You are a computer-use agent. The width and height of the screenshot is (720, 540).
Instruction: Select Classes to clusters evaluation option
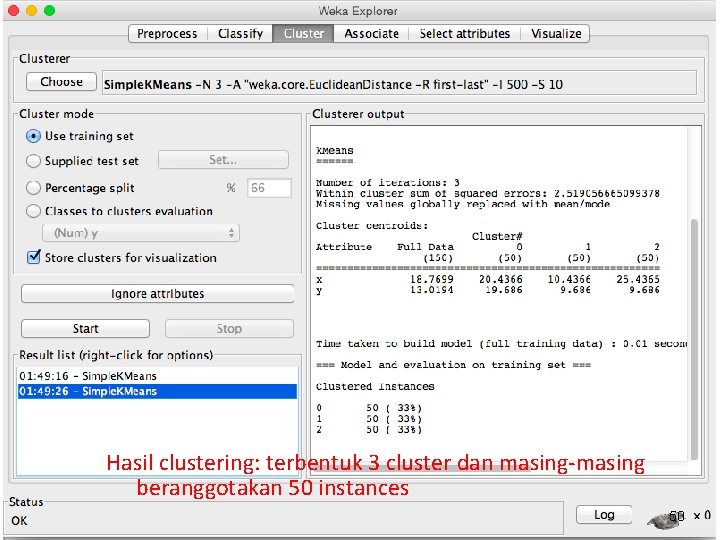tap(119, 211)
